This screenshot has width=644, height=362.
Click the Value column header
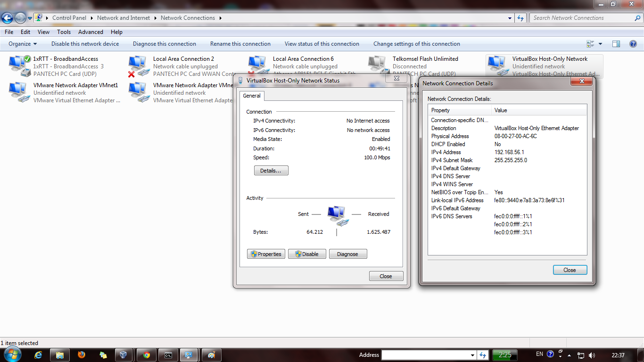tap(539, 110)
